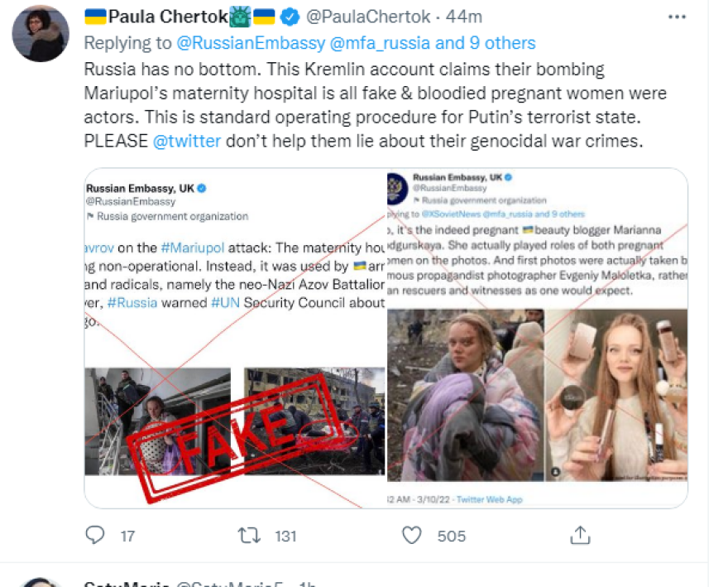The width and height of the screenshot is (728, 587).
Task: View the 131 retweets count
Action: tap(285, 536)
